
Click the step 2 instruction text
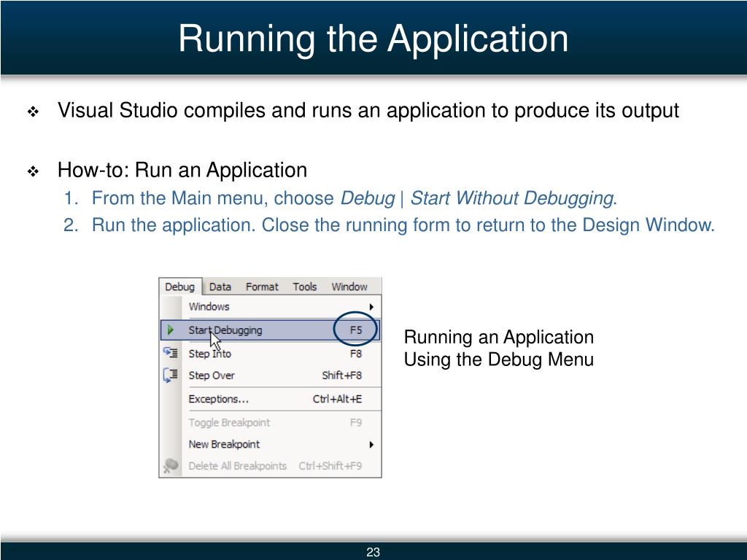click(403, 225)
